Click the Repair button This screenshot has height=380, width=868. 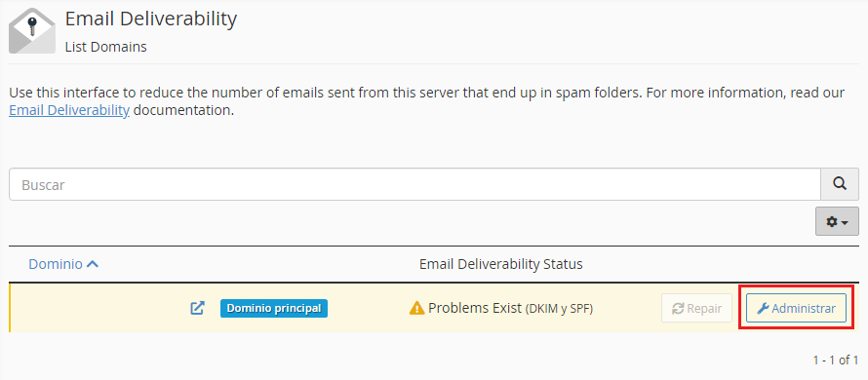(697, 308)
